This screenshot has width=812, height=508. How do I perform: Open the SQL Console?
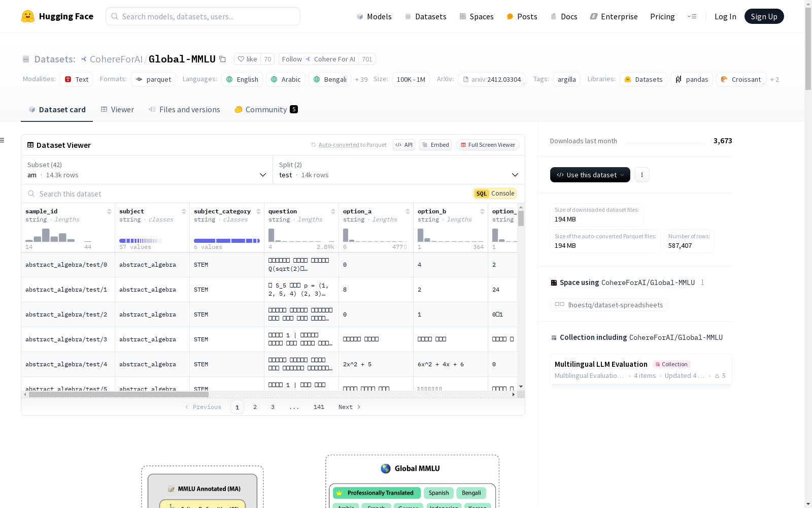tap(495, 194)
